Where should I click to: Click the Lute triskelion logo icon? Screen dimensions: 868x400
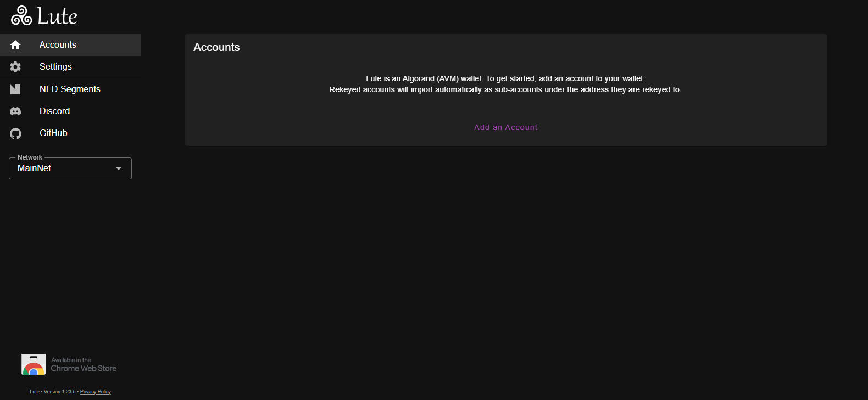pyautogui.click(x=22, y=16)
